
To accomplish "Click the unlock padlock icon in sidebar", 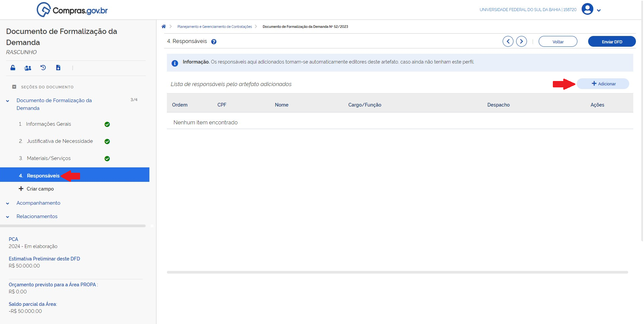I will (13, 68).
